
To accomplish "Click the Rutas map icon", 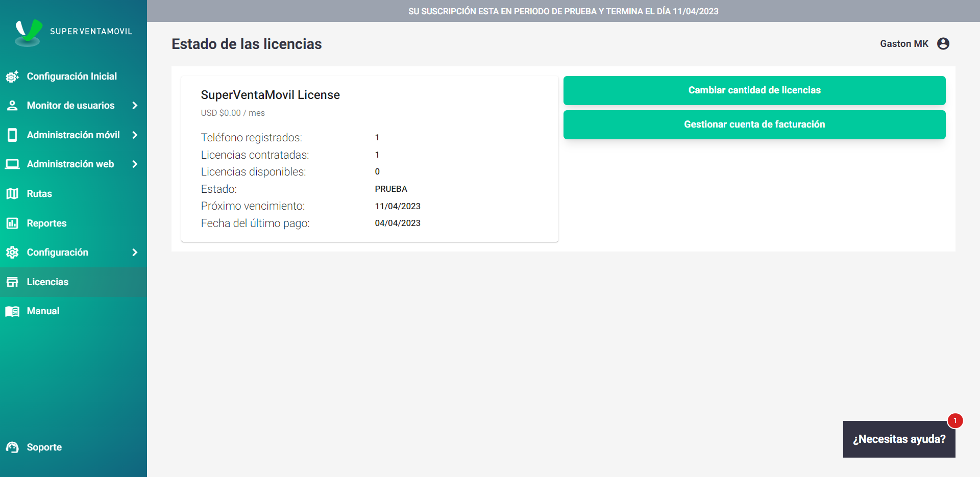I will pos(12,194).
